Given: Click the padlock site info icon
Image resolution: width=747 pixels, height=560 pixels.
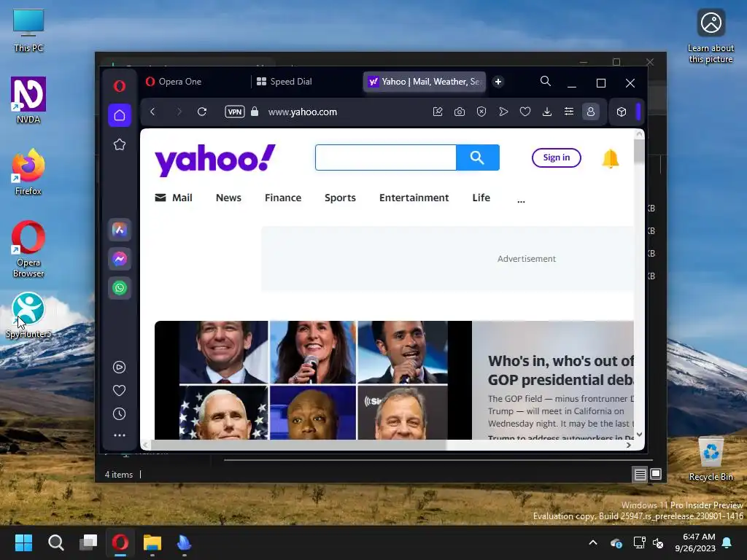Looking at the screenshot, I should (255, 112).
